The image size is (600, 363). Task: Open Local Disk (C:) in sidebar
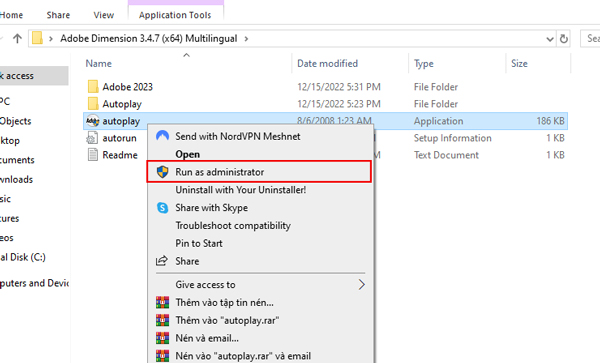coord(23,257)
